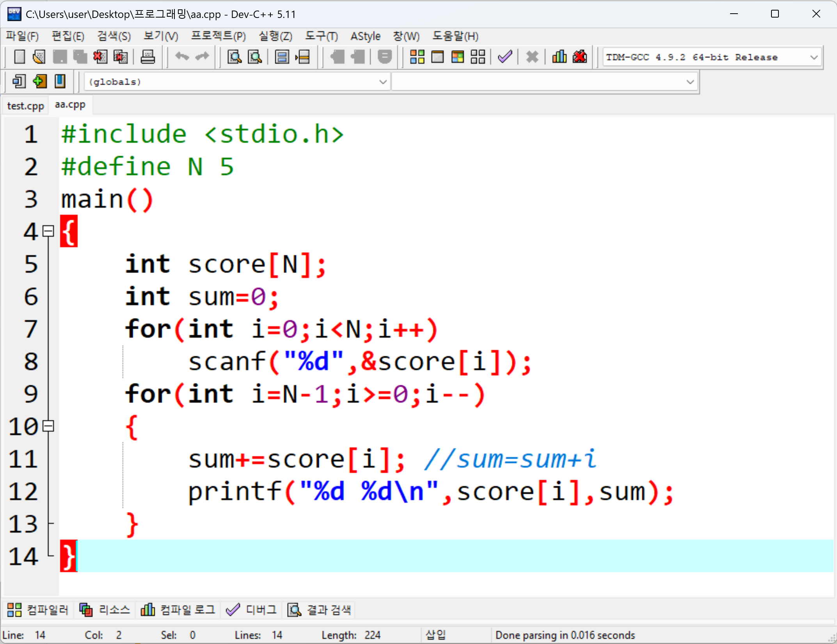Viewport: 837px width, 644px height.
Task: Click the Goto function icon
Action: click(x=282, y=57)
